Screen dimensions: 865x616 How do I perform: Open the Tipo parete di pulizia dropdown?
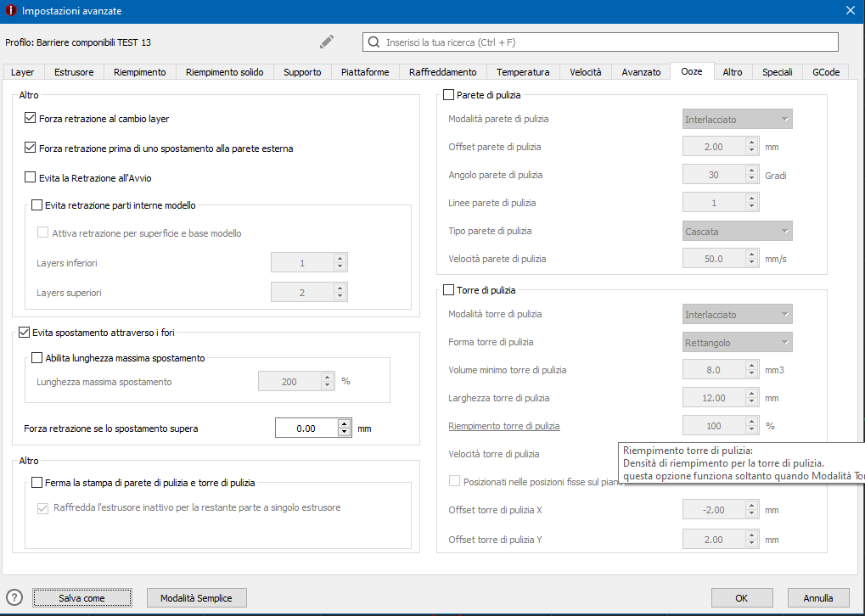(x=738, y=231)
